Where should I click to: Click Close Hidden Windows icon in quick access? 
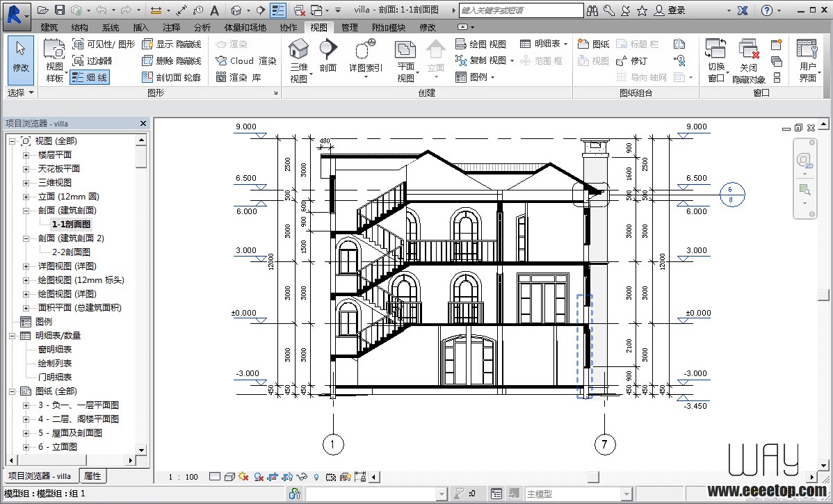[300, 10]
